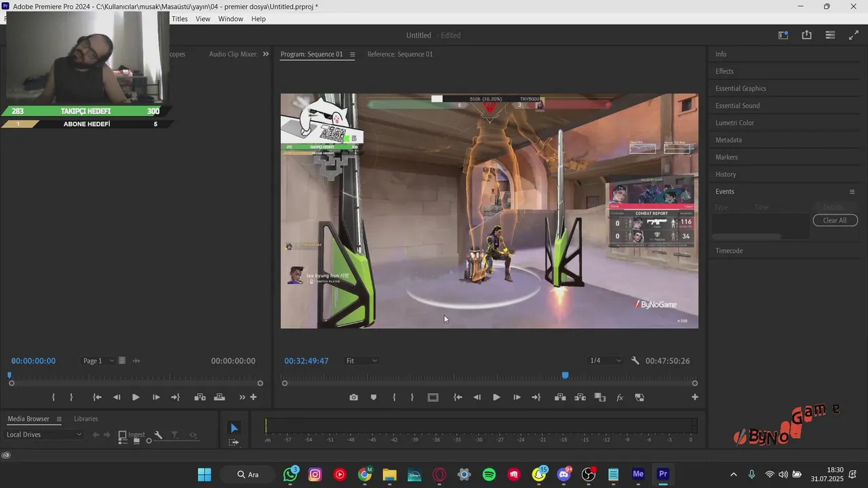Export a frame with the camera icon
Image resolution: width=868 pixels, height=488 pixels.
point(354,398)
